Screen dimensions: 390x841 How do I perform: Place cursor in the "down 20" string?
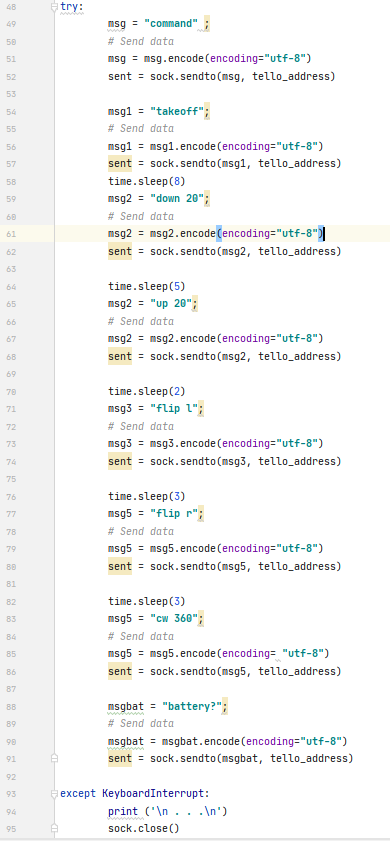pos(177,199)
